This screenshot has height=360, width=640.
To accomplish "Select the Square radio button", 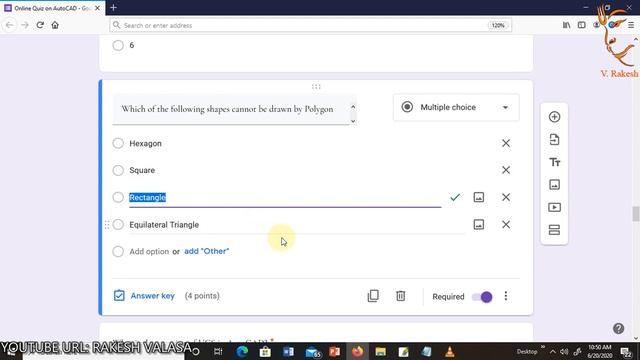I will 118,170.
